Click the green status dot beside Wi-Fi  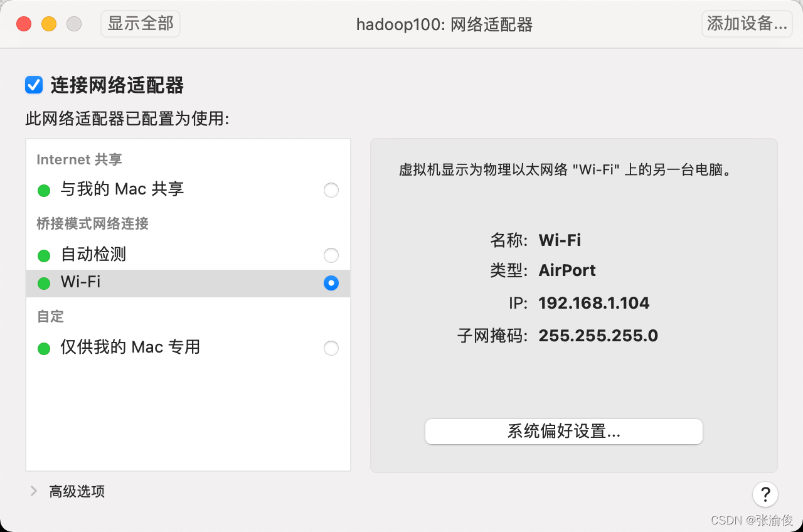(x=44, y=283)
